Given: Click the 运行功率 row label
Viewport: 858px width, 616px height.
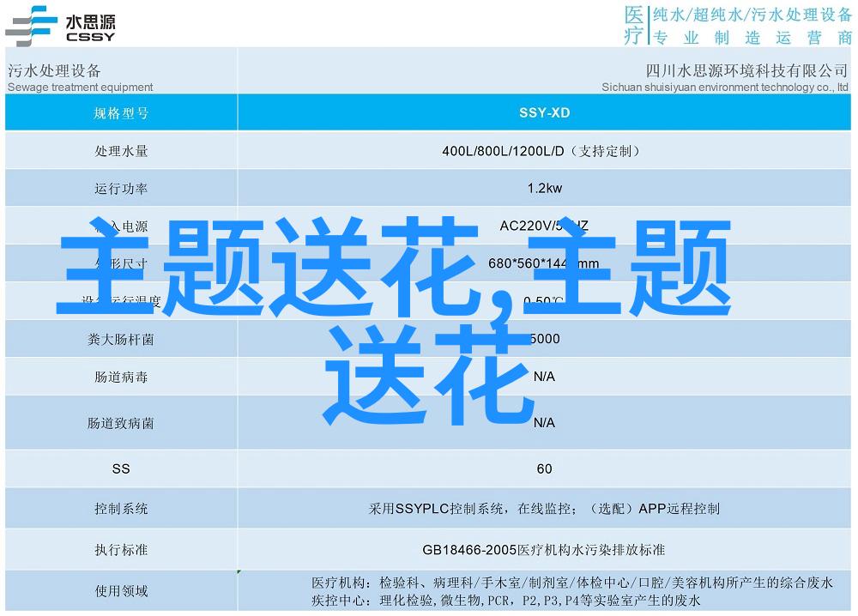Looking at the screenshot, I should pos(121,189).
